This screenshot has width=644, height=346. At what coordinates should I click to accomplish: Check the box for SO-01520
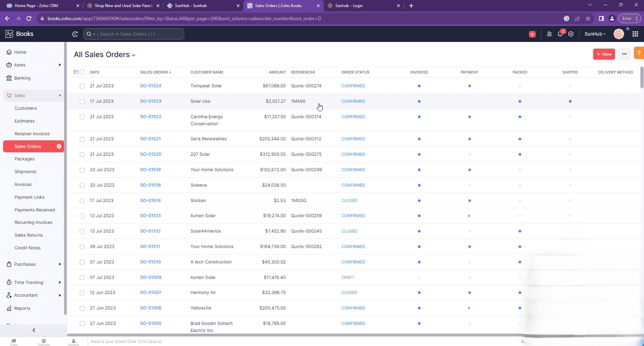click(x=82, y=154)
